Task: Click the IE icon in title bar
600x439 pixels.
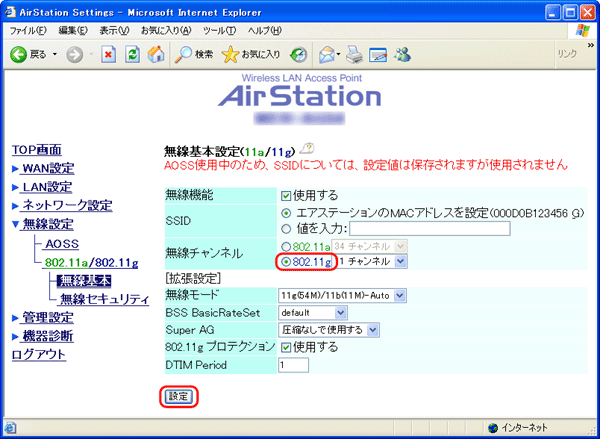Action: 10,12
